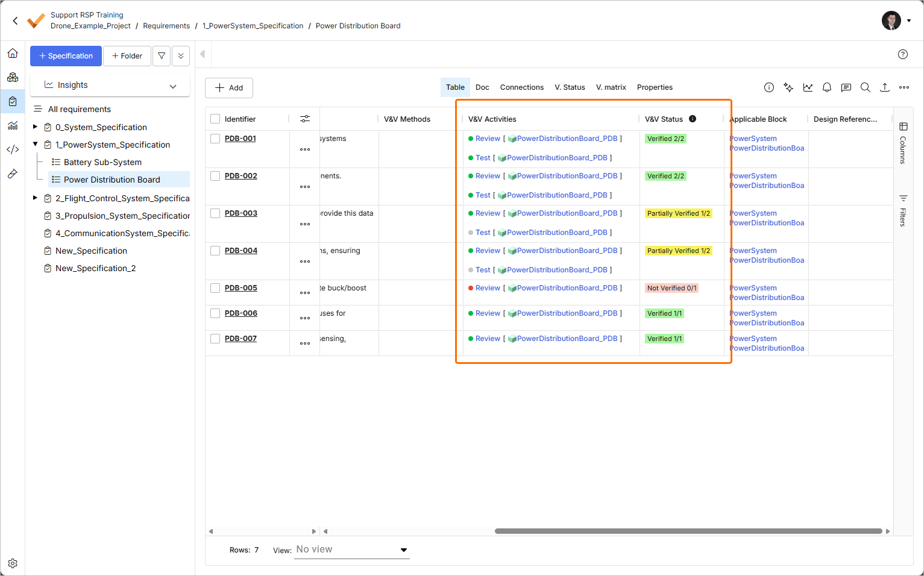Image resolution: width=924 pixels, height=576 pixels.
Task: Check the box for row PDB-005
Action: (x=215, y=288)
